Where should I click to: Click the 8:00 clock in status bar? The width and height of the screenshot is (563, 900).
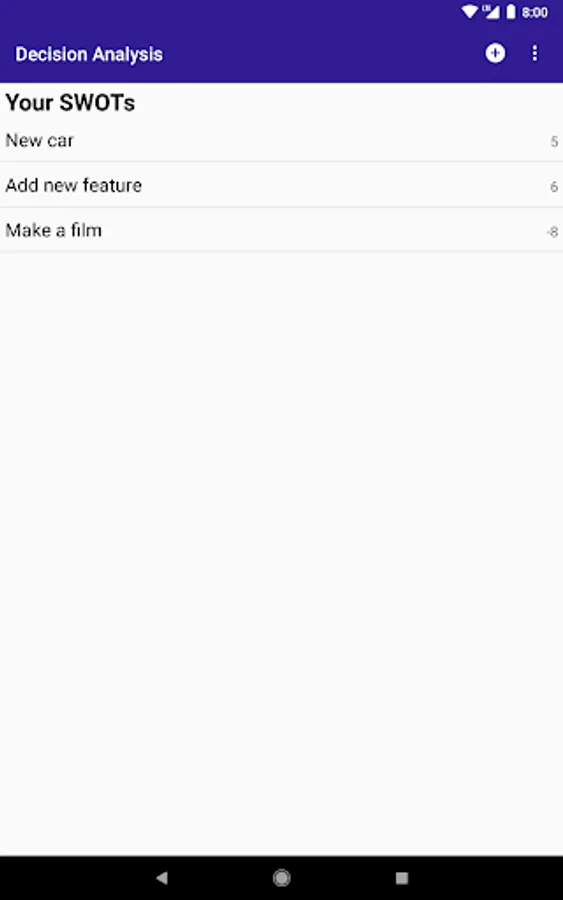(x=534, y=12)
